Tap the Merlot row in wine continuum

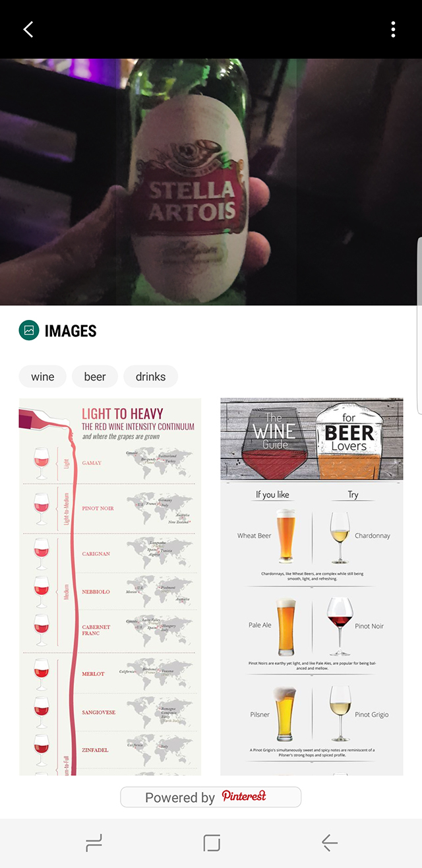coord(109,673)
